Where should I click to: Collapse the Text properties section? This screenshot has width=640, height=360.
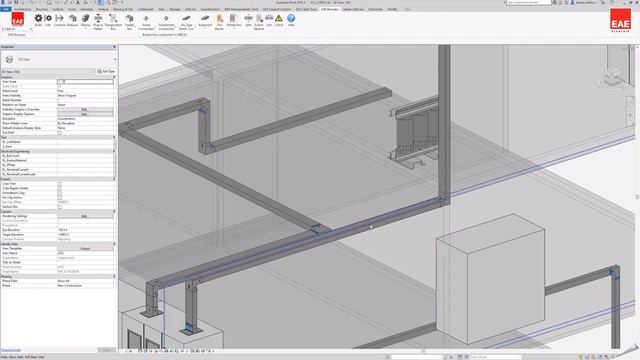coord(114,137)
